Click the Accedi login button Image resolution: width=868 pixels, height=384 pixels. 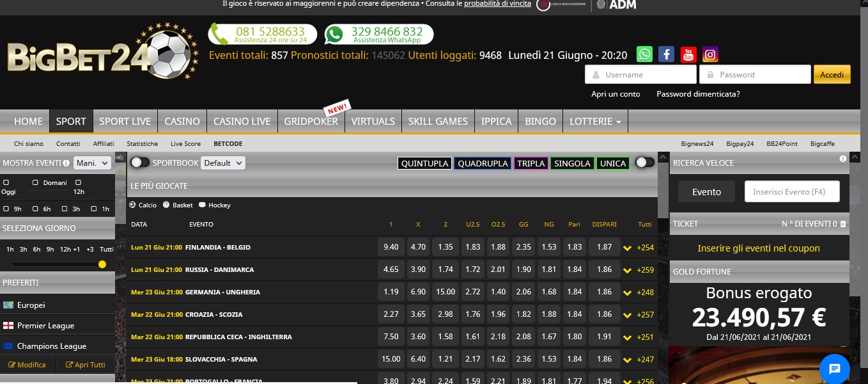click(x=832, y=74)
